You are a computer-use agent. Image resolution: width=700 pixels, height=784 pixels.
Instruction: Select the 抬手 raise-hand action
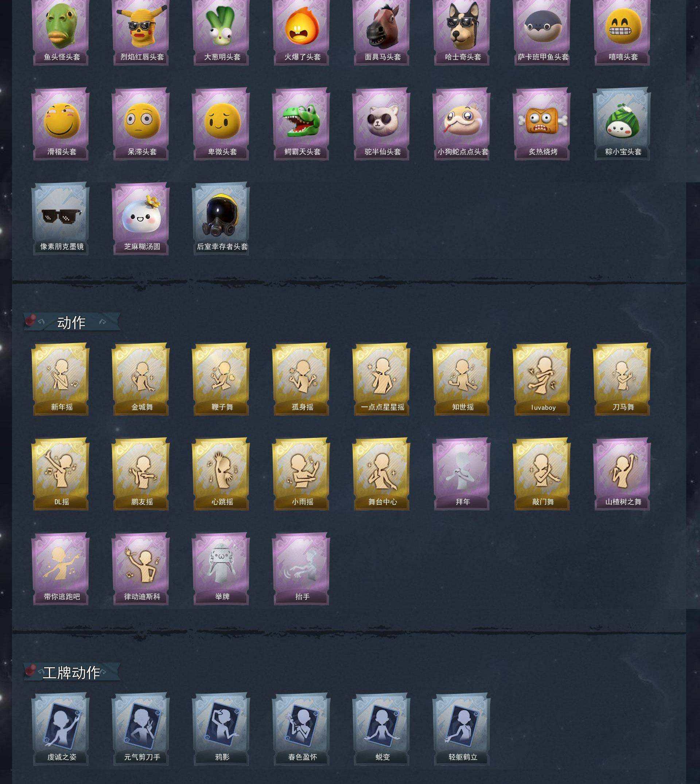tap(301, 569)
